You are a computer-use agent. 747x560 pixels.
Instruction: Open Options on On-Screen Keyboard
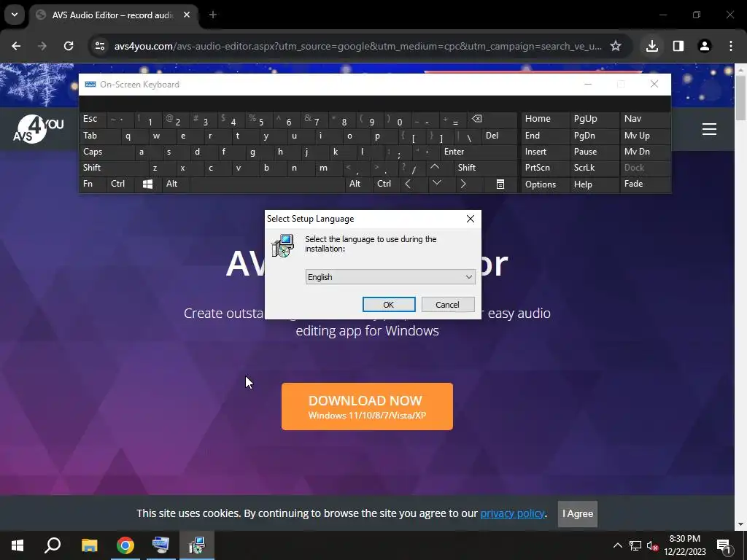tap(545, 184)
